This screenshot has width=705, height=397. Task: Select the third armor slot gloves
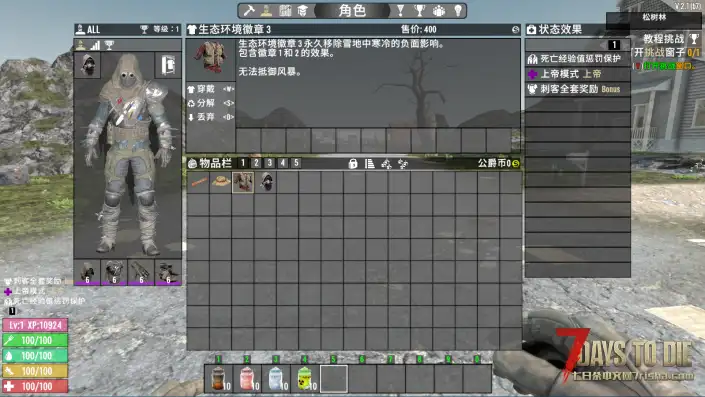(141, 272)
